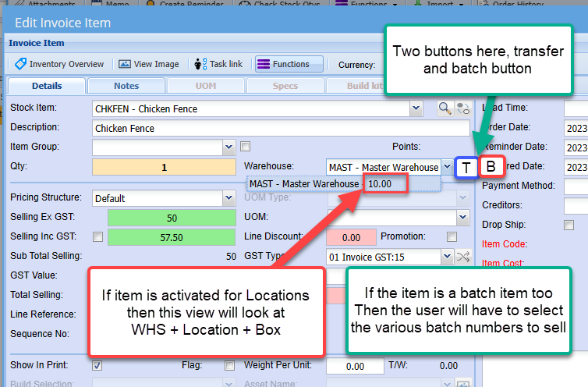The width and height of the screenshot is (588, 387).
Task: Click the Selling Inc GST value 57.50
Action: 172,237
